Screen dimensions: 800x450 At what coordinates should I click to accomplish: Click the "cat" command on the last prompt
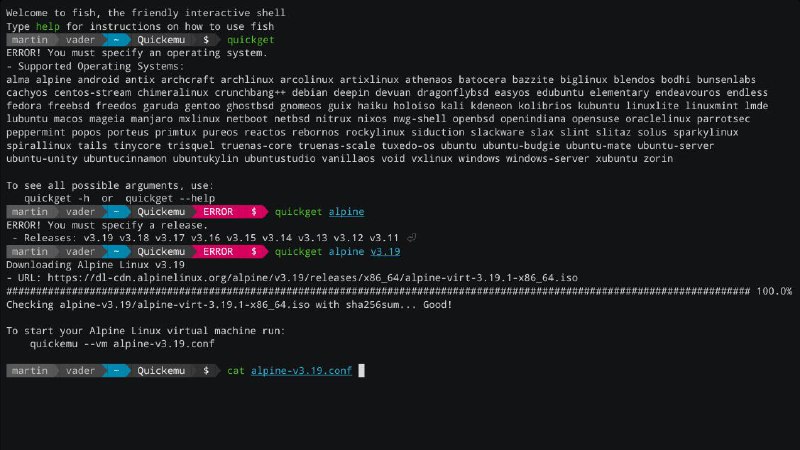click(x=236, y=371)
